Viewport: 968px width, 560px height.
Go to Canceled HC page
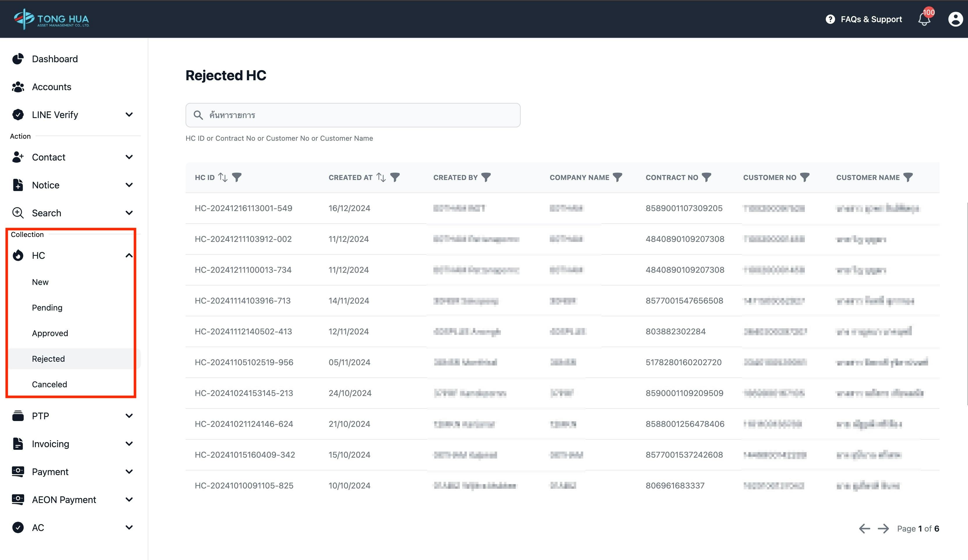49,384
